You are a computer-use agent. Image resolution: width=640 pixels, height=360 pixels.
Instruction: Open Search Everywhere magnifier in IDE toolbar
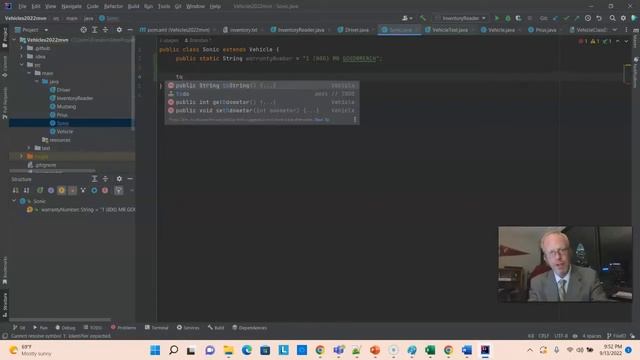tap(612, 18)
